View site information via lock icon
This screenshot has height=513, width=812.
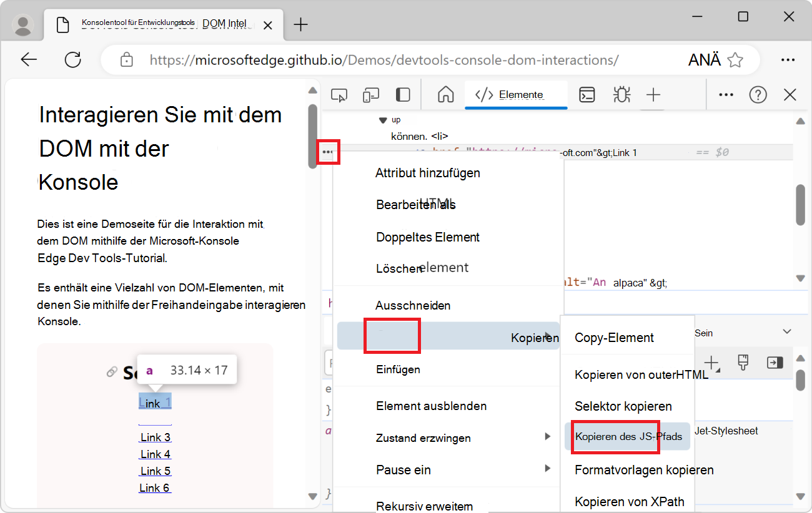(x=127, y=60)
